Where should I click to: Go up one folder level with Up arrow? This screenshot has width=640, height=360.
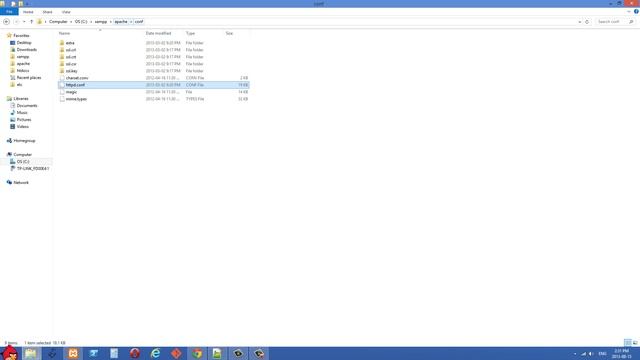point(31,22)
